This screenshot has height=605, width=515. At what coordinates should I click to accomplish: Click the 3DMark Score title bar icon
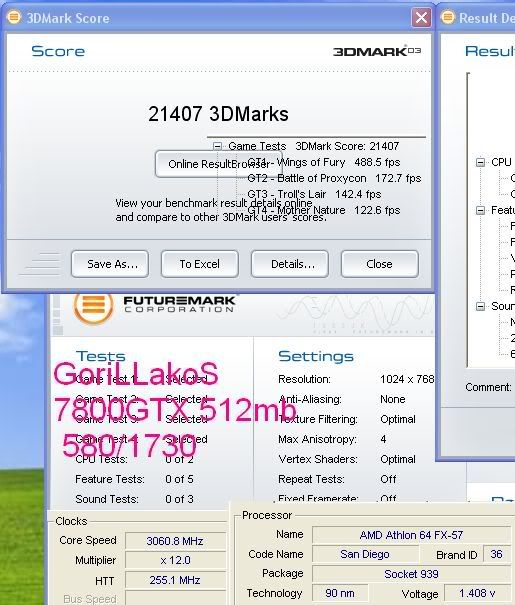click(x=14, y=17)
